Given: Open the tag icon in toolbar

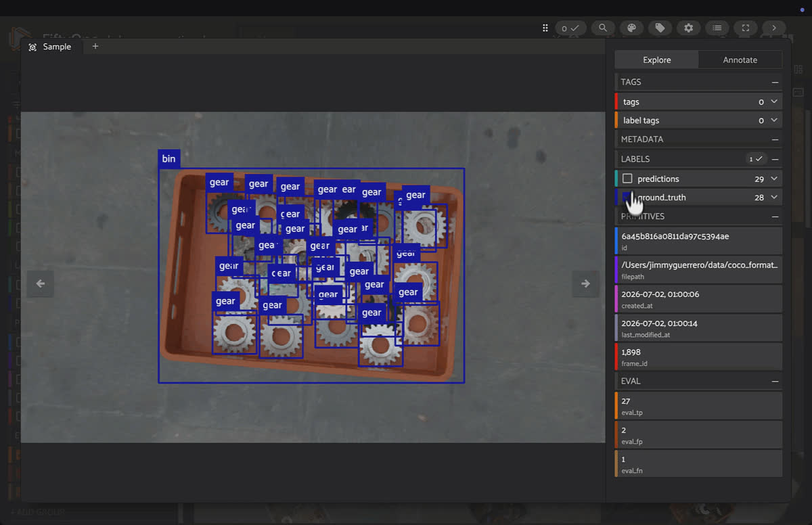Looking at the screenshot, I should pos(660,28).
